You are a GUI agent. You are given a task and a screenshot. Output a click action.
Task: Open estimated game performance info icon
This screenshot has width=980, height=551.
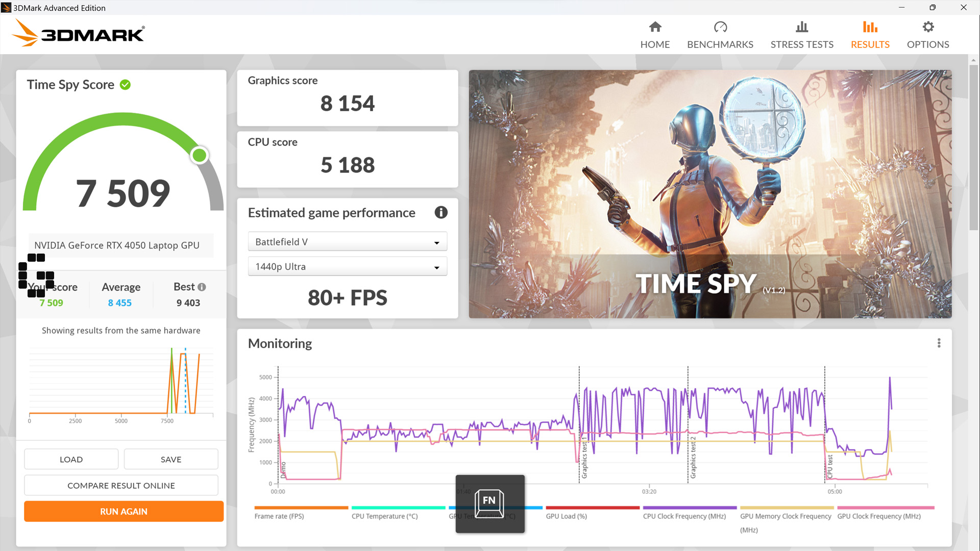441,212
